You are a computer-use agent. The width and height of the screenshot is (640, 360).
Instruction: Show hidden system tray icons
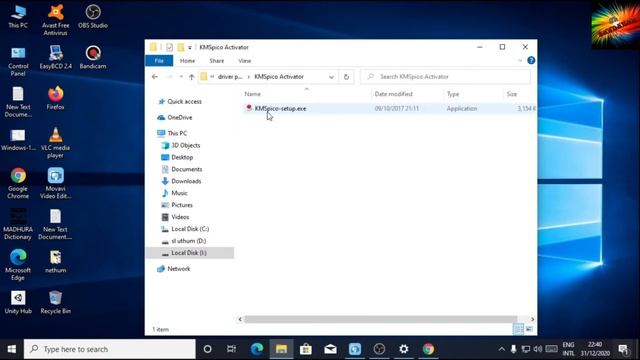[501, 349]
